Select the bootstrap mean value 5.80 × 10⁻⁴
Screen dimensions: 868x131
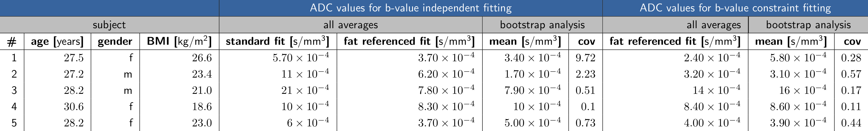798,58
